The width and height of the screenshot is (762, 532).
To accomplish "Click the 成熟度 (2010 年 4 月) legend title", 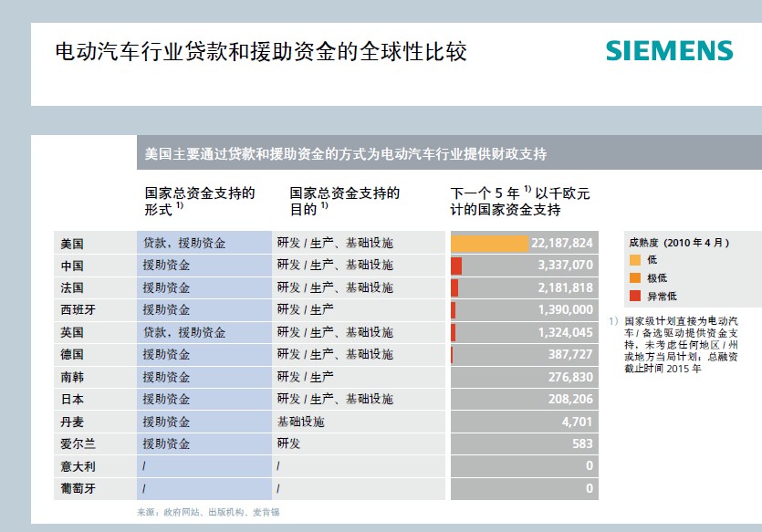I will (x=679, y=243).
